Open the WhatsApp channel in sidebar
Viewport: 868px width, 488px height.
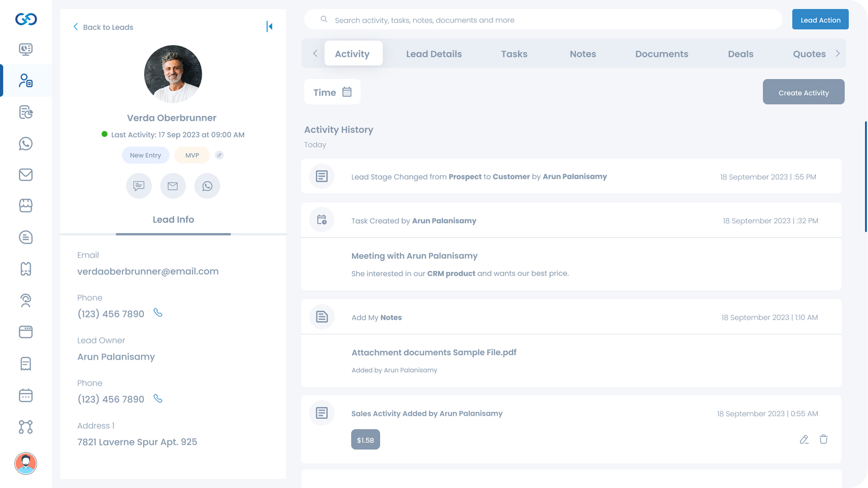pos(26,143)
